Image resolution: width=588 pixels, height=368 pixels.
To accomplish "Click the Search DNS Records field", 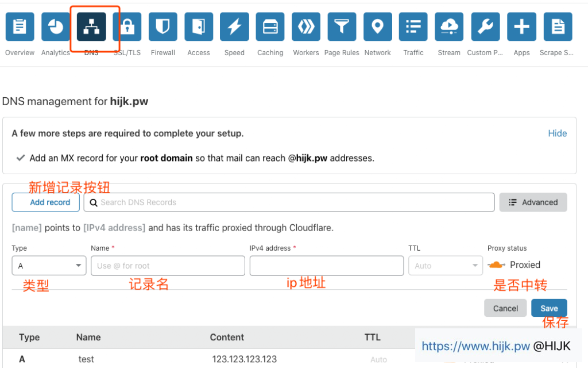I will (287, 202).
